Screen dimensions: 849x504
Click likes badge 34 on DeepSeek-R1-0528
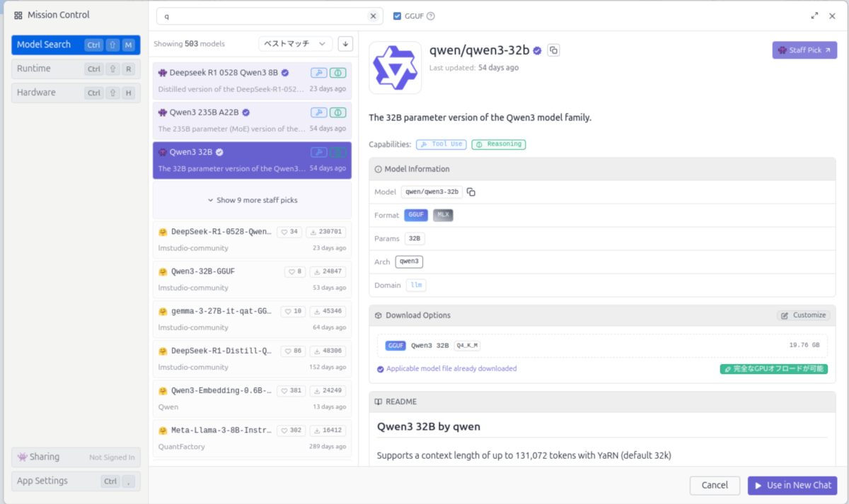[x=289, y=232]
